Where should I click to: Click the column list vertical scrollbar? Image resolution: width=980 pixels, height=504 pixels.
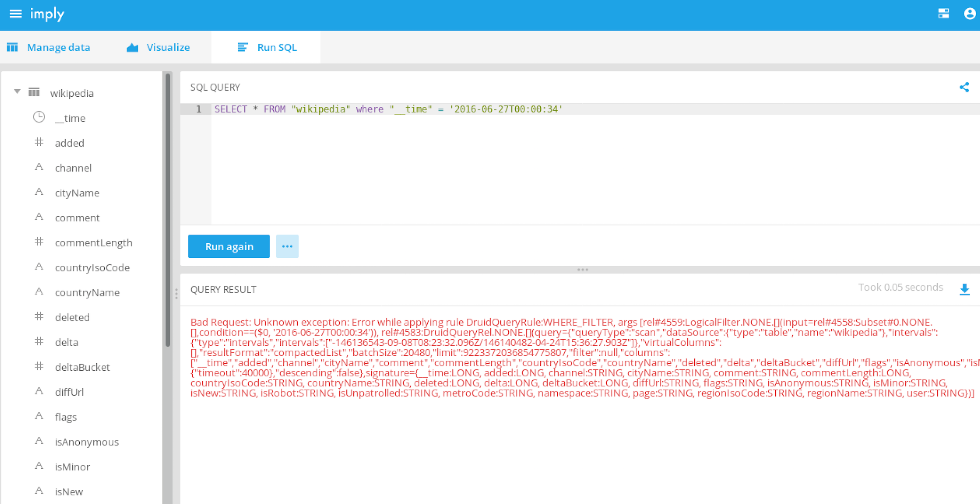pyautogui.click(x=168, y=210)
